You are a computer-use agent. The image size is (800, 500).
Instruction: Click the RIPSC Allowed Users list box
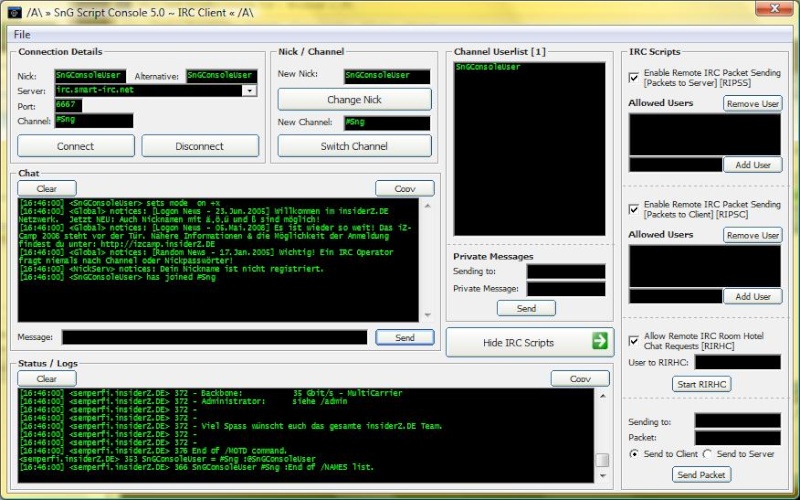[x=705, y=266]
